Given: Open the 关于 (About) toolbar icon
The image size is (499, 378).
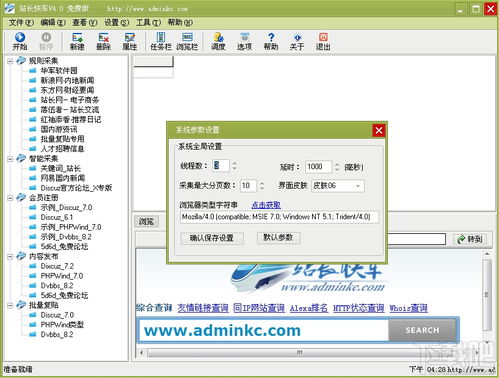Looking at the screenshot, I should [297, 41].
